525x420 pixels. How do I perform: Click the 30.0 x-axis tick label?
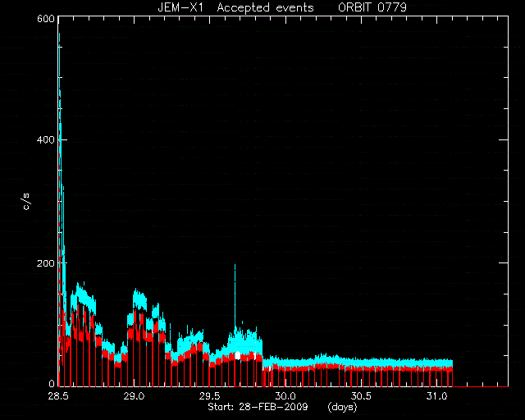coord(285,396)
